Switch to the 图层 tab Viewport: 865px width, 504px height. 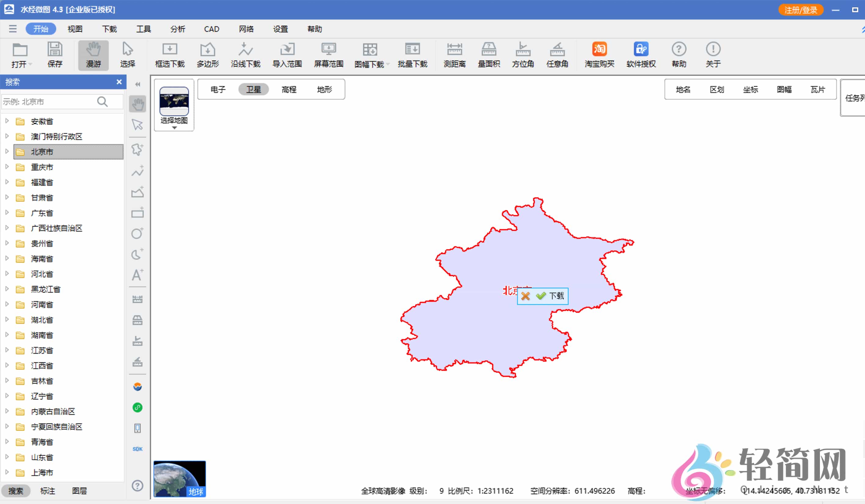(79, 491)
